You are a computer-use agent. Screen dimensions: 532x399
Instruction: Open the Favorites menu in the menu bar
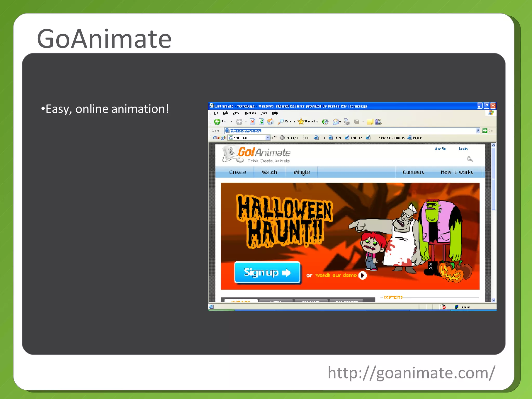tap(250, 113)
